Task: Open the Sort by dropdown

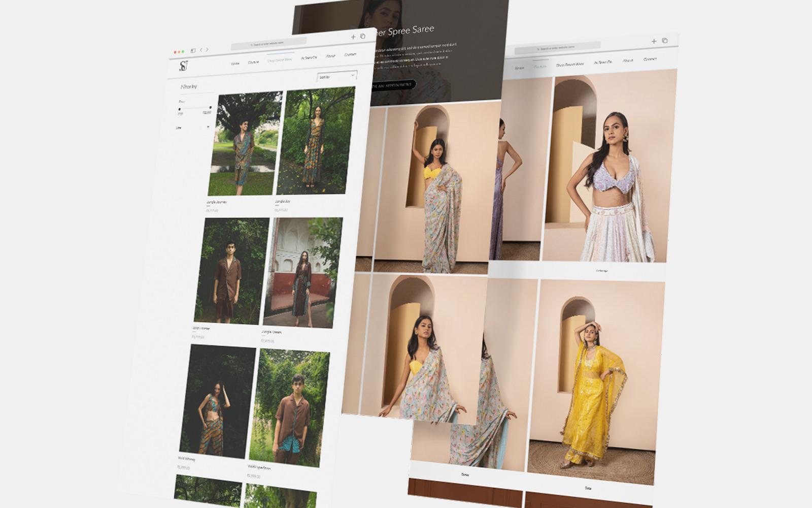Action: click(x=337, y=77)
